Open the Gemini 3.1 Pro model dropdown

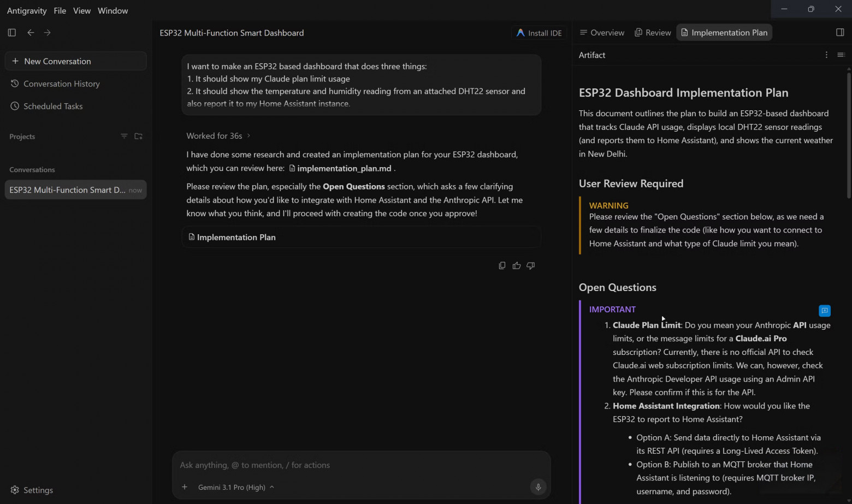click(x=236, y=487)
